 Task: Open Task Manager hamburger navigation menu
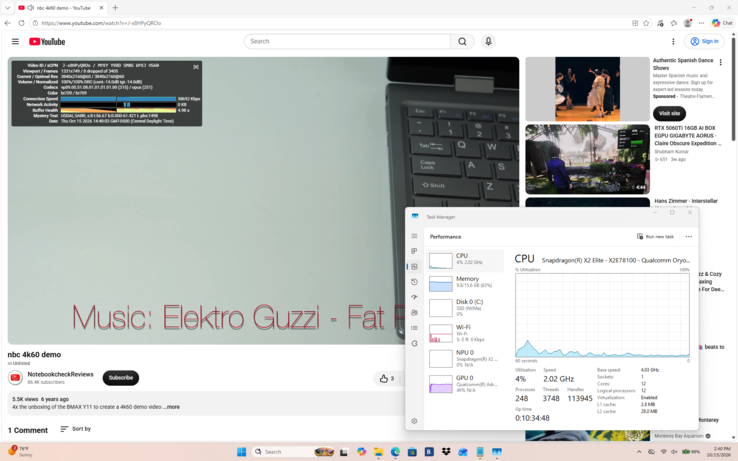(x=414, y=236)
